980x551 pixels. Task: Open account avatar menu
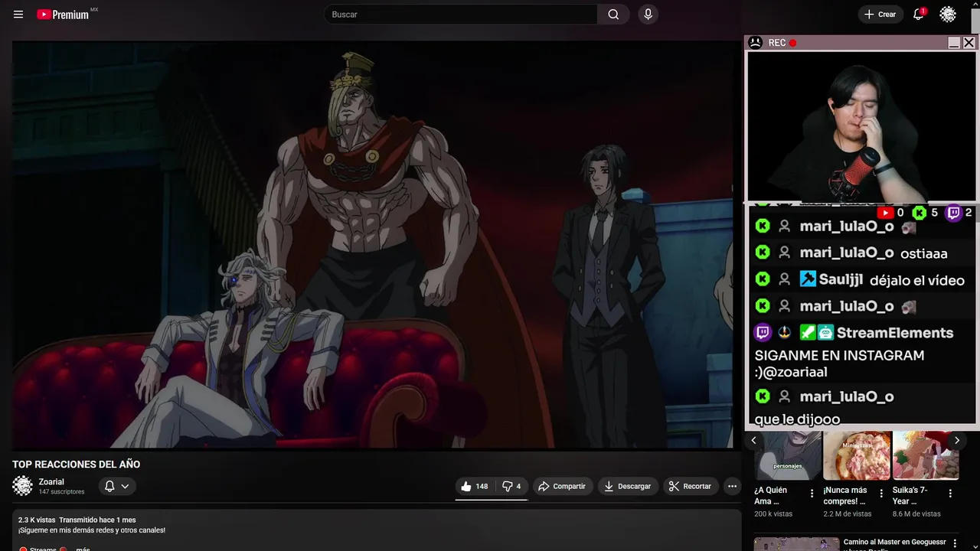pos(948,15)
